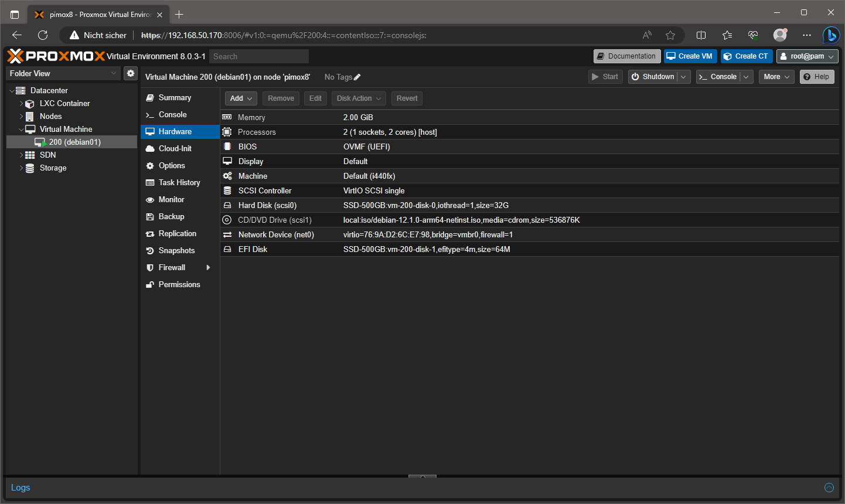Open the More actions dropdown
The image size is (845, 504).
tap(776, 77)
